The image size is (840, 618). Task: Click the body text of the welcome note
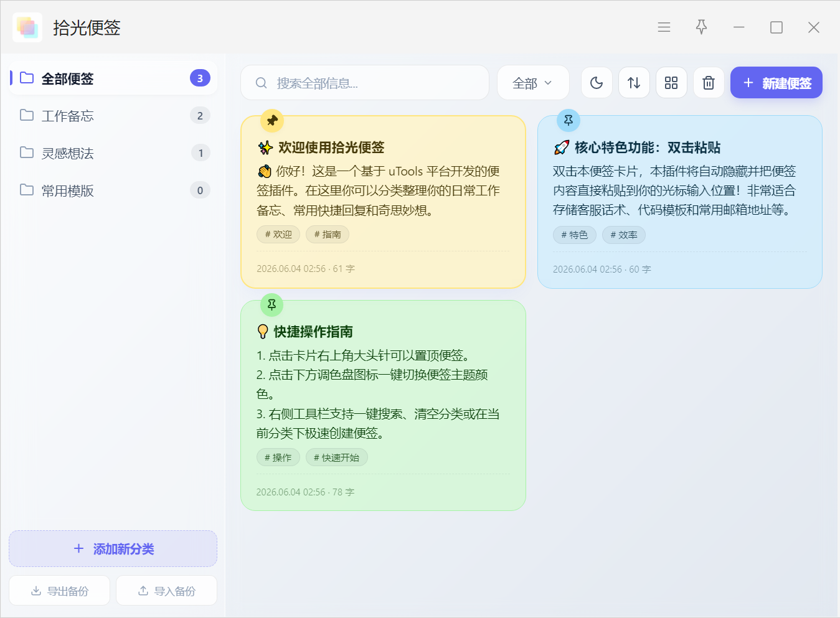tap(379, 190)
